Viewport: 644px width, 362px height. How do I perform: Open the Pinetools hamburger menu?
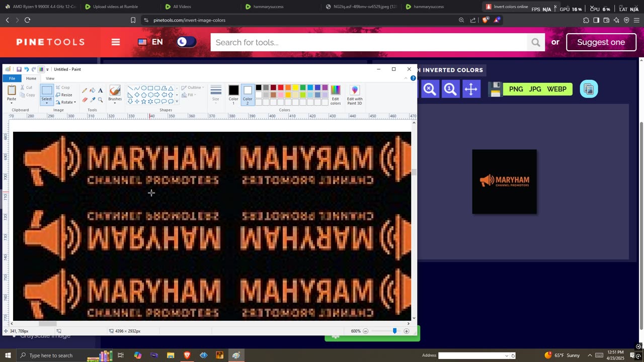[116, 42]
